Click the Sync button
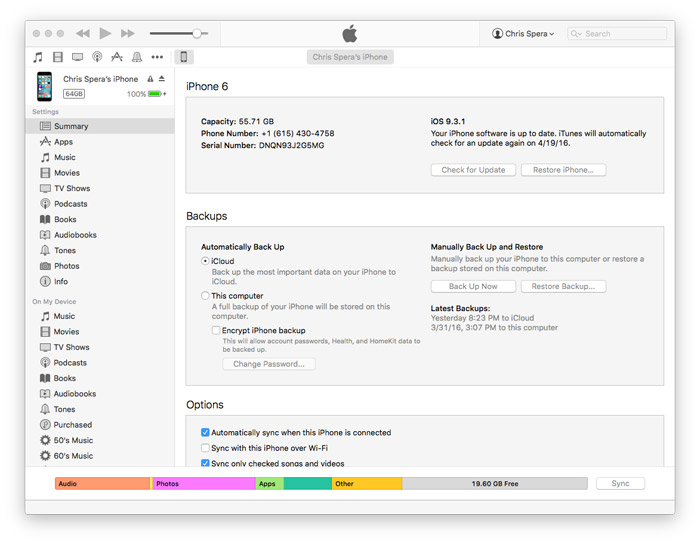This screenshot has width=700, height=544. point(620,483)
